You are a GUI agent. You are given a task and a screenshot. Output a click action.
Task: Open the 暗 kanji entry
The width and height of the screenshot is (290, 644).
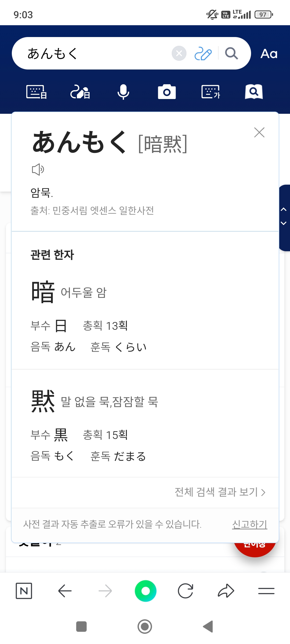coord(43,292)
